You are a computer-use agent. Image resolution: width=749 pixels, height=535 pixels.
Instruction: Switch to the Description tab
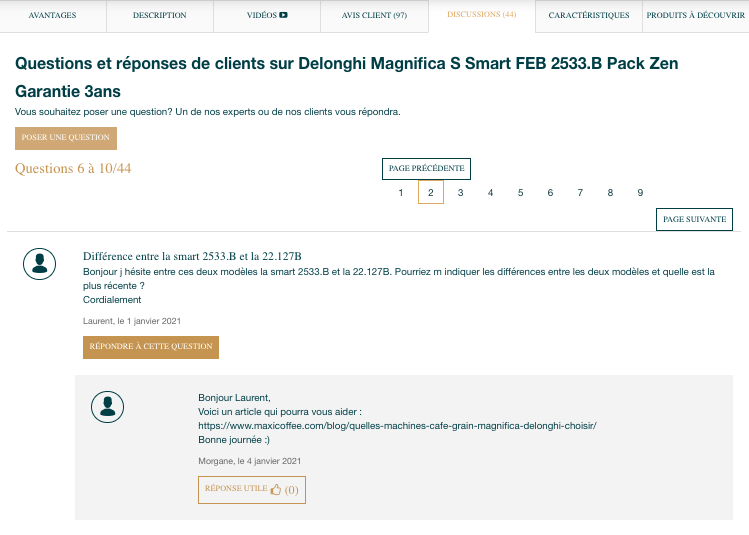tap(159, 16)
